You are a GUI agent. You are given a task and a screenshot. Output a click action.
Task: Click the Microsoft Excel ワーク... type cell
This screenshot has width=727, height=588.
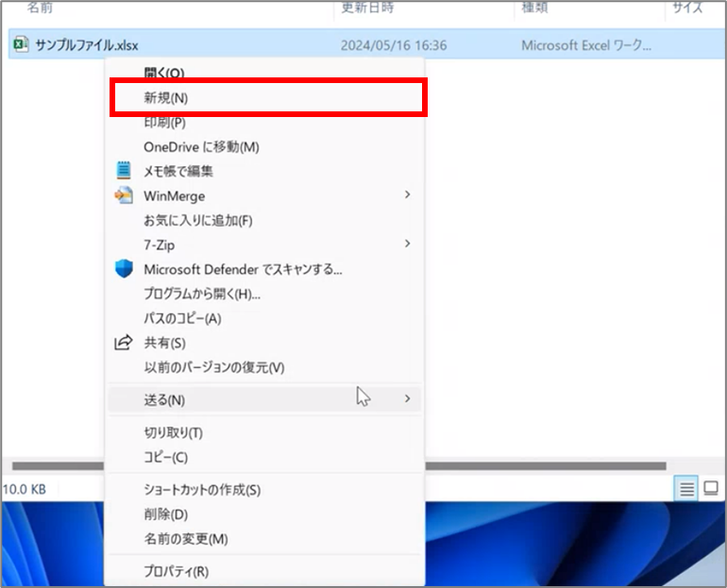[x=586, y=45]
